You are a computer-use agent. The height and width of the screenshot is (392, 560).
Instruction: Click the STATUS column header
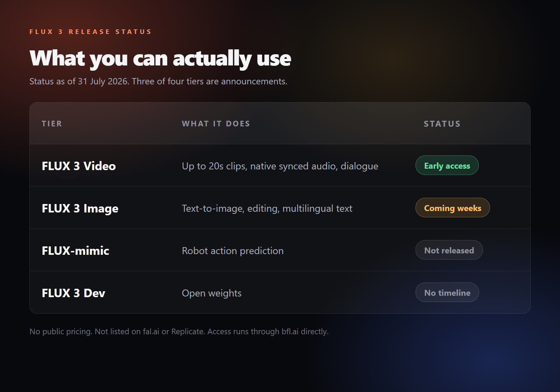pyautogui.click(x=442, y=124)
